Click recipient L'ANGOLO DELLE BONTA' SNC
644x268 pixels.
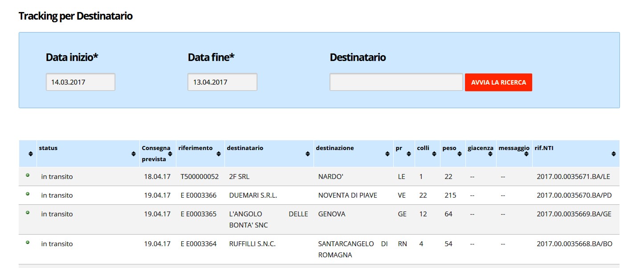[269, 219]
